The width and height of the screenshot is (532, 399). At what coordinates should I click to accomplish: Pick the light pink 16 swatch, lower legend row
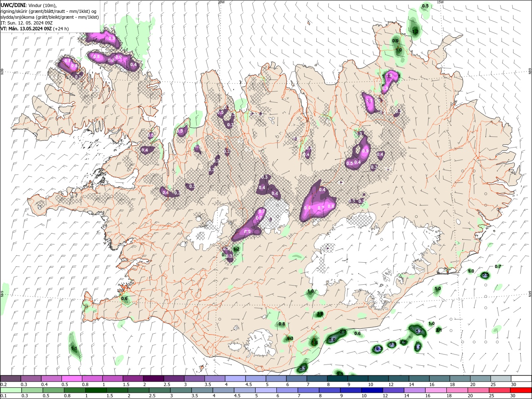(x=436, y=390)
